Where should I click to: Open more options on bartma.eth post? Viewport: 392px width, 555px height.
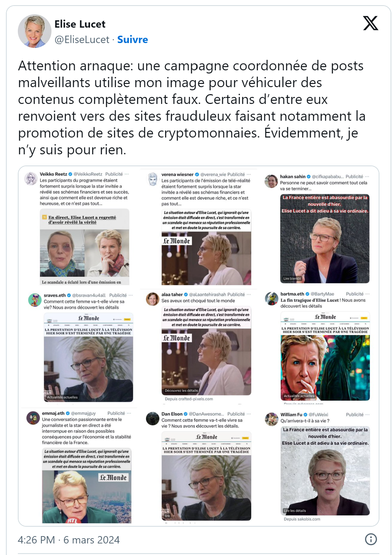point(367,294)
